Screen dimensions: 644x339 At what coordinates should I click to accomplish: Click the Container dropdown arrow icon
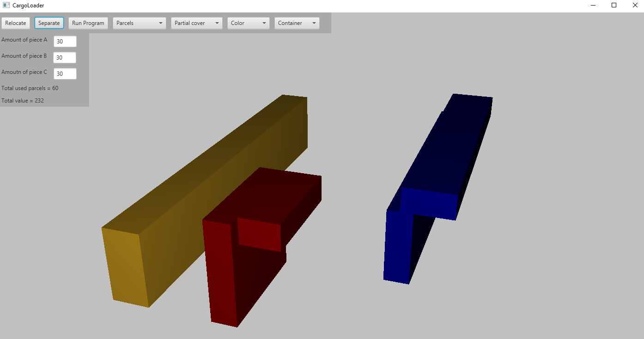pyautogui.click(x=314, y=23)
